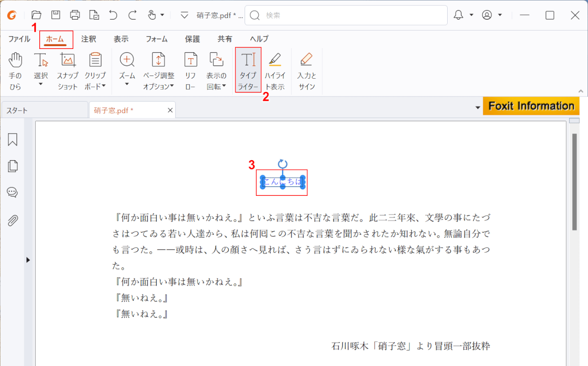588x366 pixels.
Task: Save the document using the floppy icon
Action: point(56,15)
